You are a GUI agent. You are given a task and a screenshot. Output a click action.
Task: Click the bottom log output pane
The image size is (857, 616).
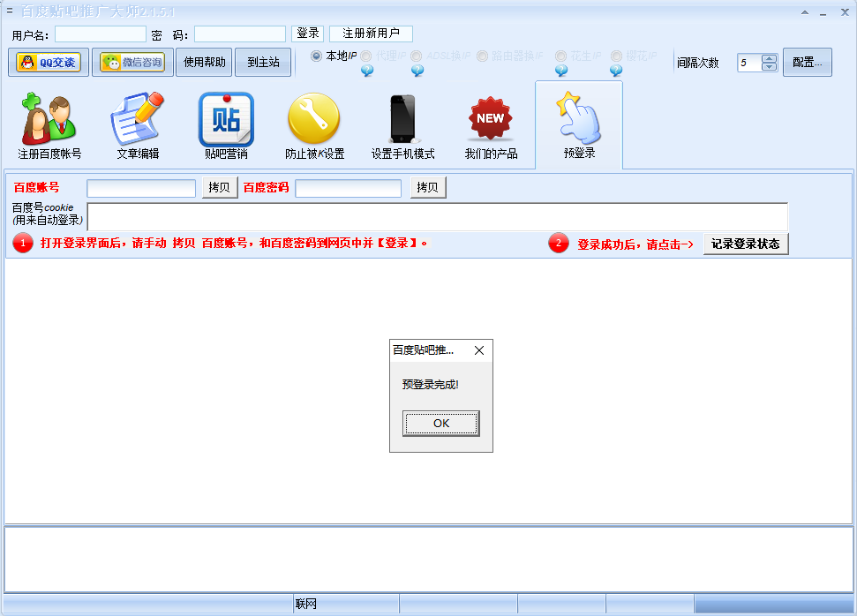[x=429, y=560]
